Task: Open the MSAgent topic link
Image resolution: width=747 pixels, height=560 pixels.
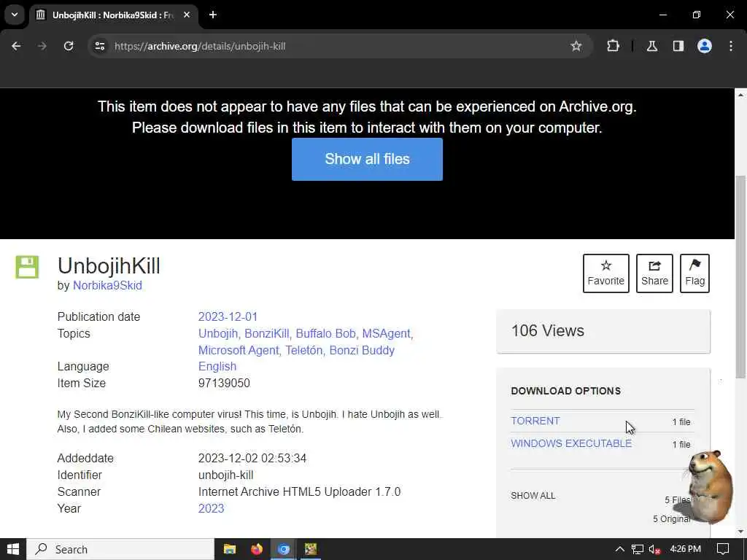Action: click(387, 333)
